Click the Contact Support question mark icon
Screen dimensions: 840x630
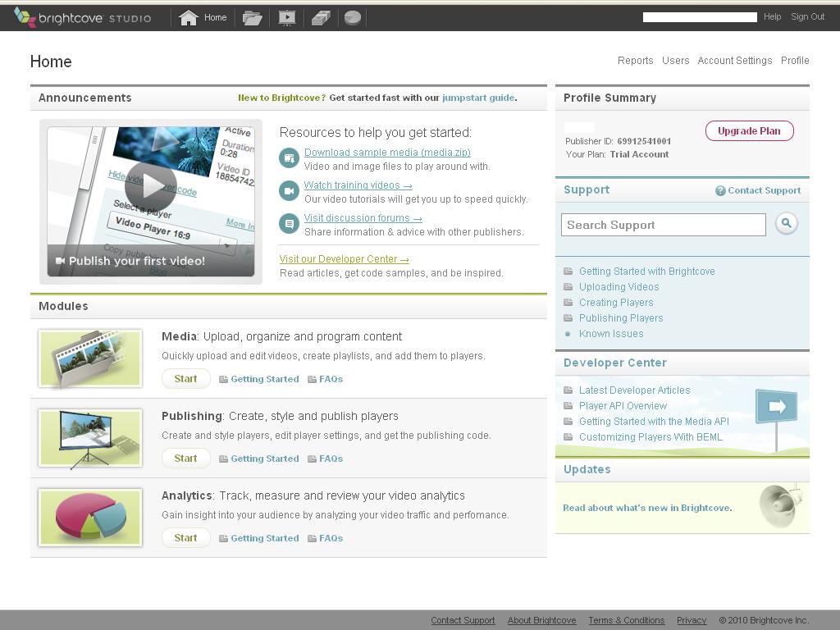720,190
